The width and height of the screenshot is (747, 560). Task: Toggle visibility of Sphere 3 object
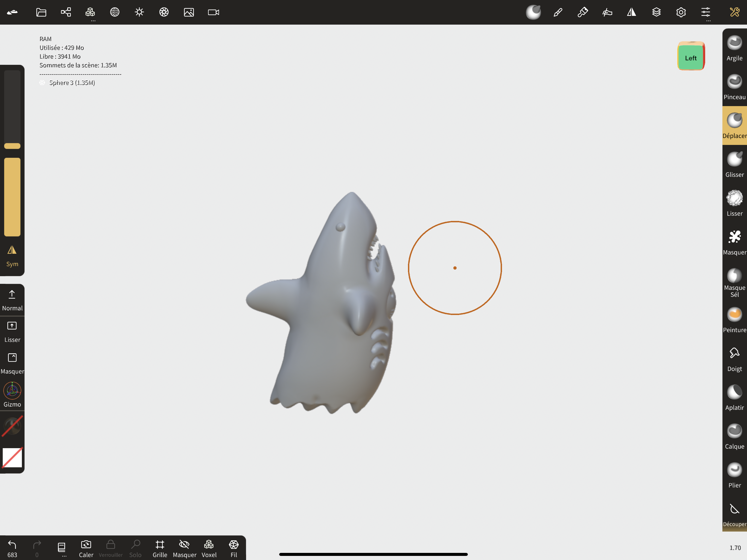[42, 83]
